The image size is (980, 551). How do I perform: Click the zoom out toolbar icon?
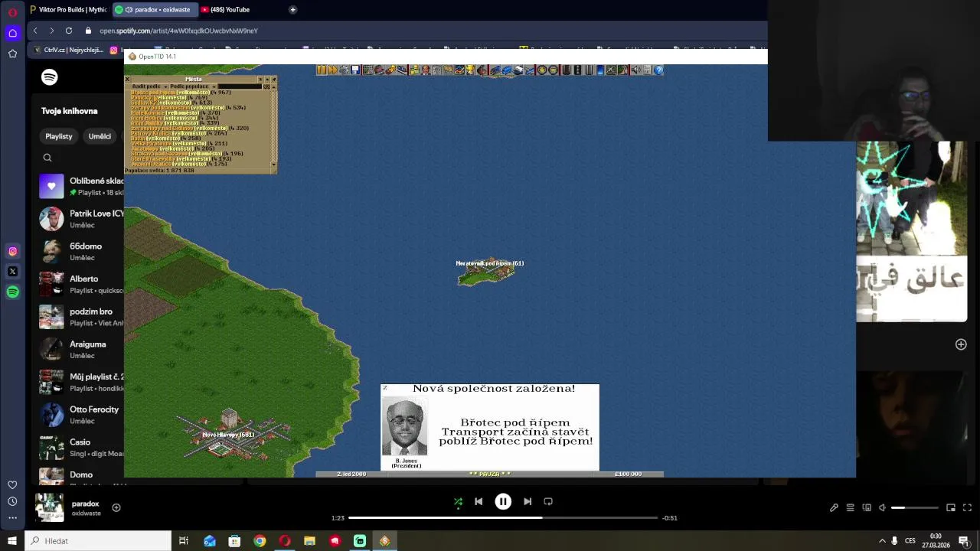pos(553,70)
